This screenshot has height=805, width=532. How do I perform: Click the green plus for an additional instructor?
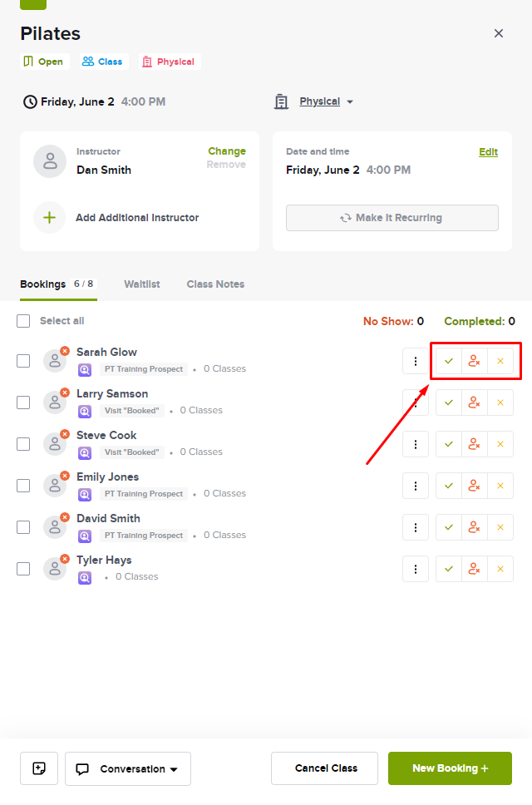pyautogui.click(x=49, y=218)
